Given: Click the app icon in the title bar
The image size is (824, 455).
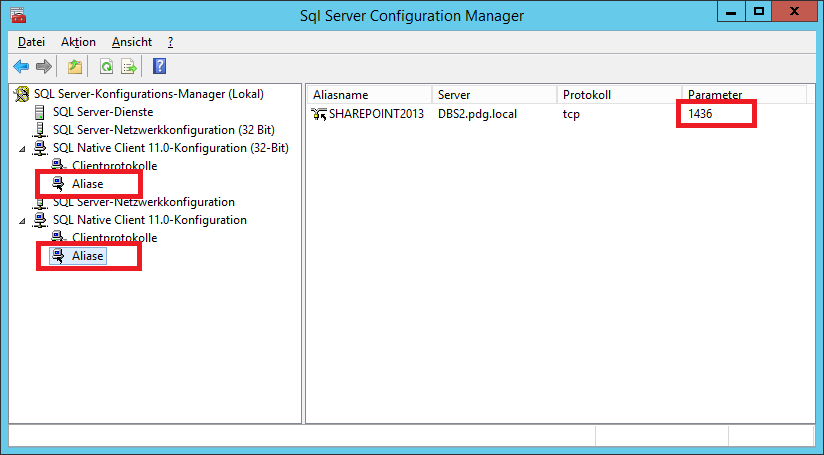Looking at the screenshot, I should (x=18, y=15).
